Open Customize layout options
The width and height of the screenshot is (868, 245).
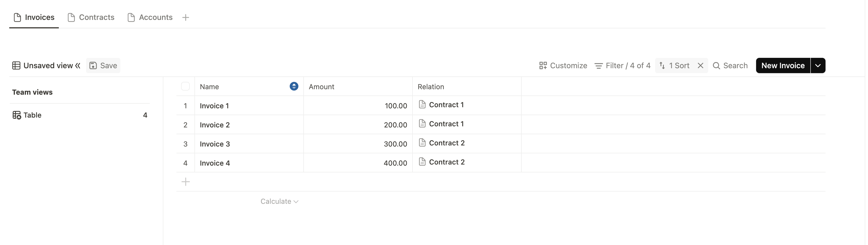[563, 65]
